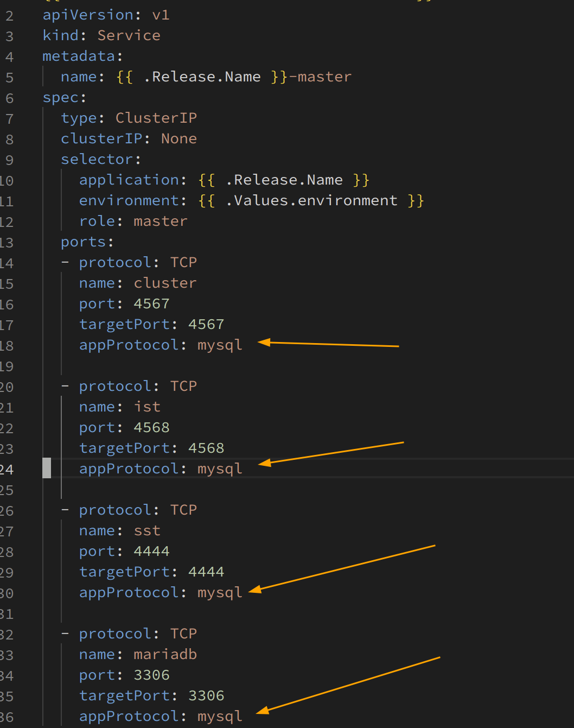The image size is (574, 728).
Task: Click 'port: 3306' line
Action: click(124, 675)
